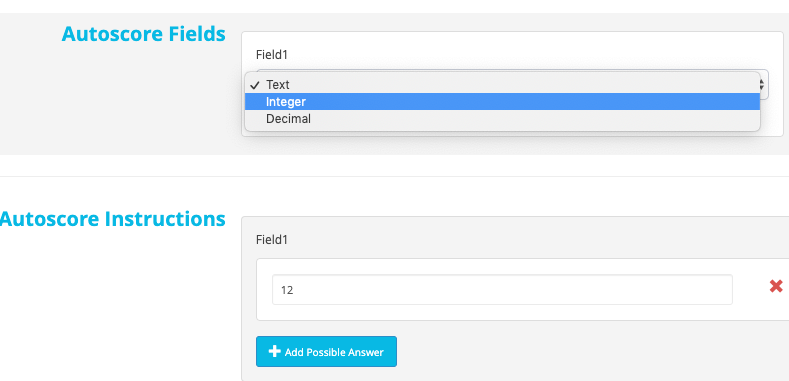Click the horizontal divider between sections

[x=394, y=176]
